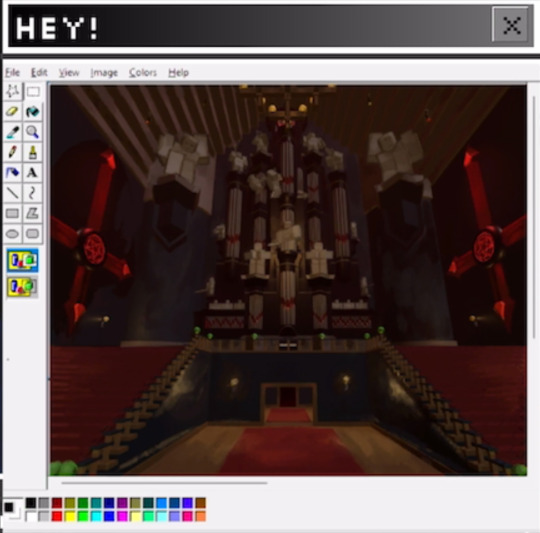Open the Colors menu

[143, 73]
